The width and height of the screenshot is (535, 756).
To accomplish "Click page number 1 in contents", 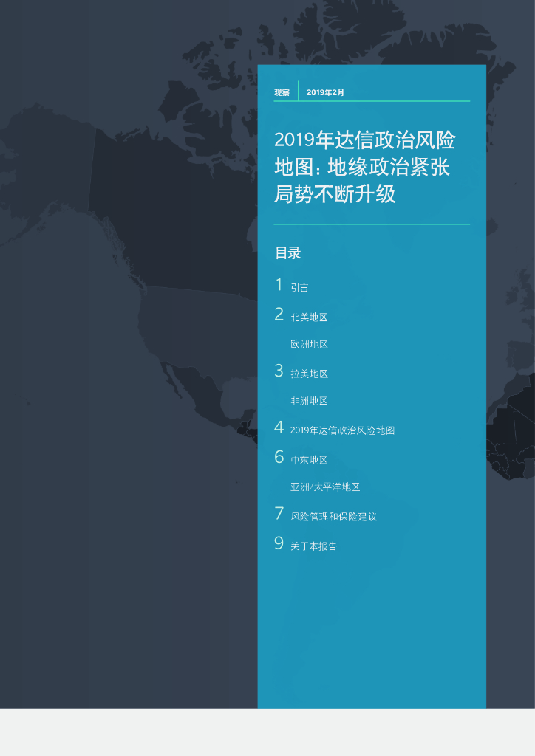I will coord(279,284).
